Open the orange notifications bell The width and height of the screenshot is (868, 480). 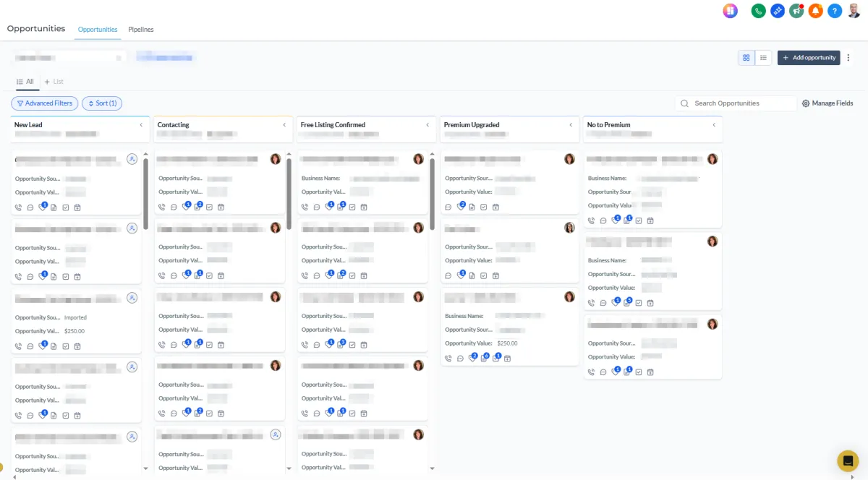(815, 11)
